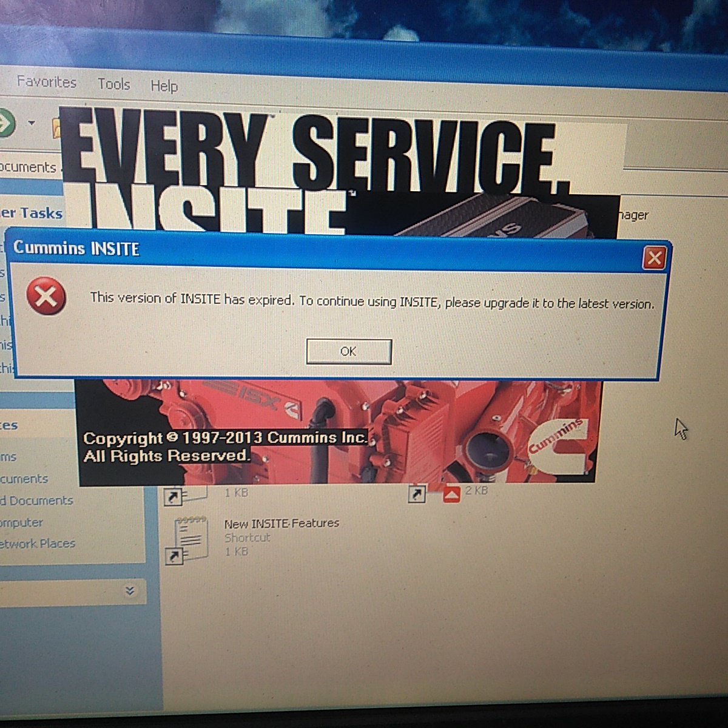Select the 'New INSITE Features' file name
Viewport: 728px width, 728px height.
pyautogui.click(x=281, y=523)
